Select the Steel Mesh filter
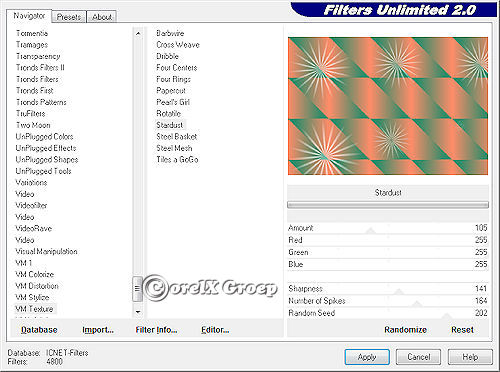 [x=174, y=148]
